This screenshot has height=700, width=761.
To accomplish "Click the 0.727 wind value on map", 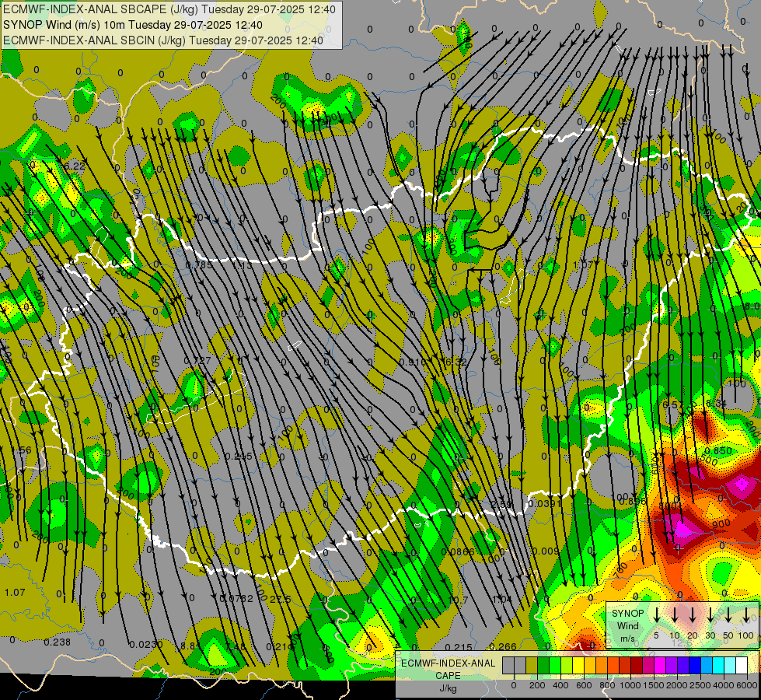I will point(197,360).
